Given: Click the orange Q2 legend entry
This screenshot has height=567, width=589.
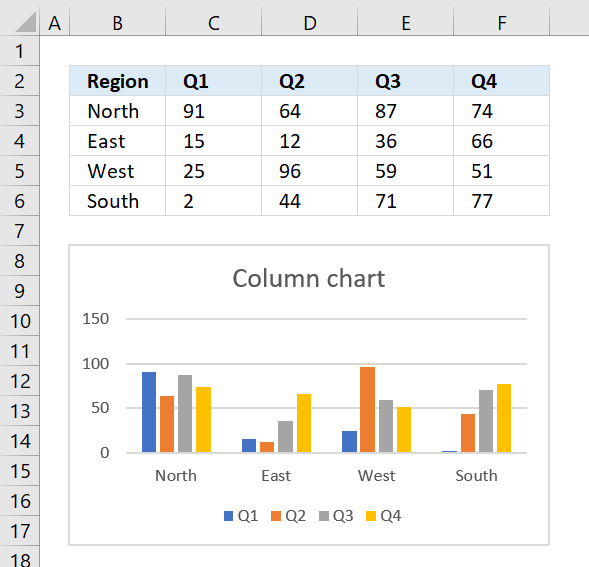Looking at the screenshot, I should [x=288, y=516].
